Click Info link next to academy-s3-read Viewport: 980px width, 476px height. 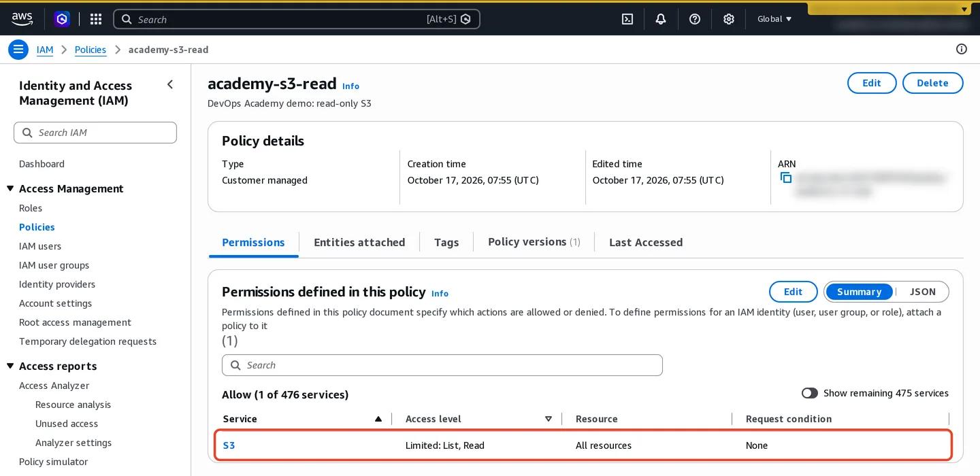pos(350,86)
